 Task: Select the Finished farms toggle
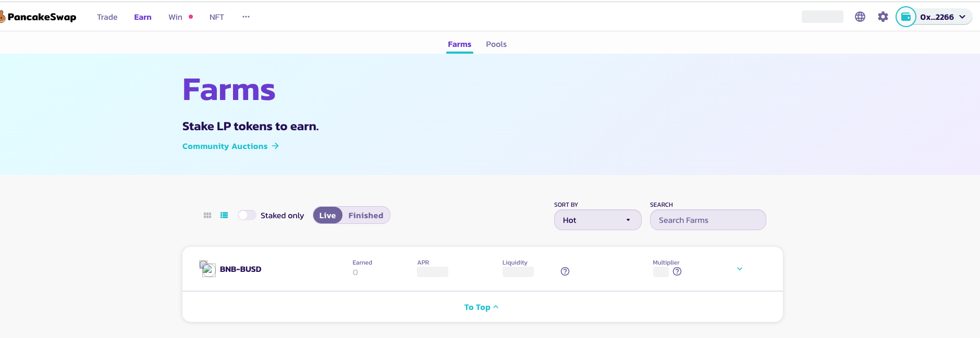coord(366,216)
